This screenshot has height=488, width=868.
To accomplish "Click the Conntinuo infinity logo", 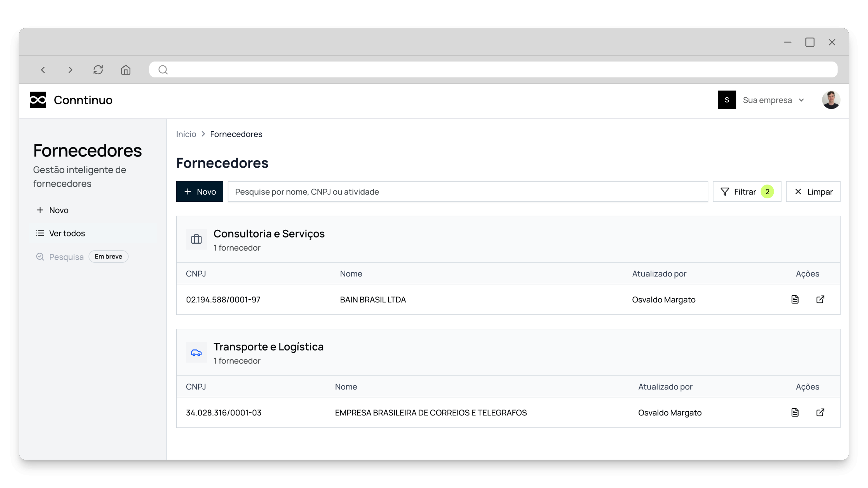I will click(38, 100).
